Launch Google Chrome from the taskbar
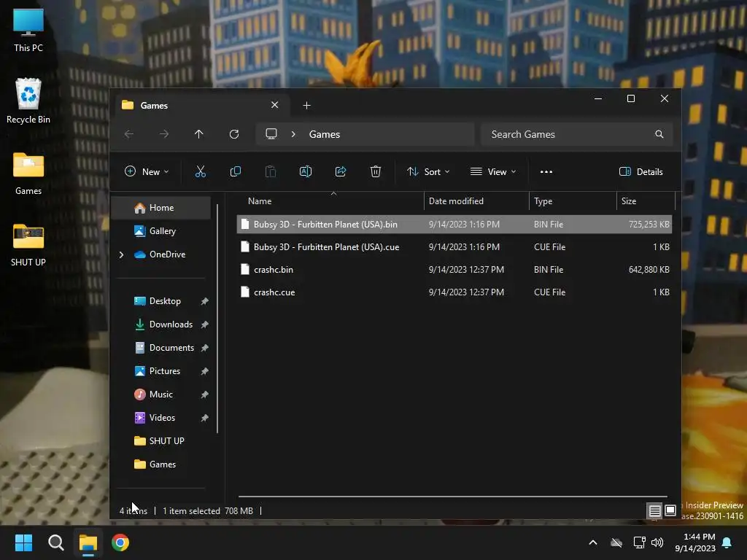 point(120,542)
